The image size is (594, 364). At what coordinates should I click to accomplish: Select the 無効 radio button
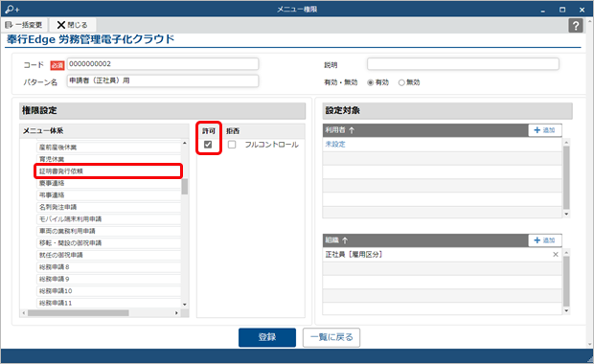(x=401, y=82)
